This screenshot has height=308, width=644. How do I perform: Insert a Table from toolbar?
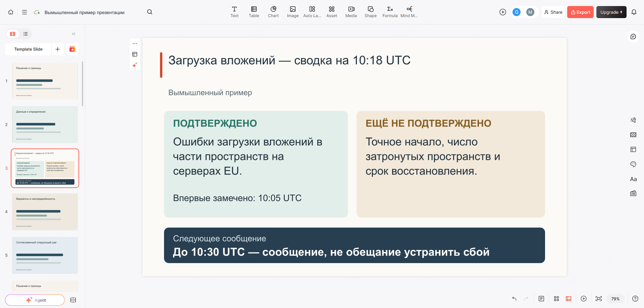pos(254,12)
